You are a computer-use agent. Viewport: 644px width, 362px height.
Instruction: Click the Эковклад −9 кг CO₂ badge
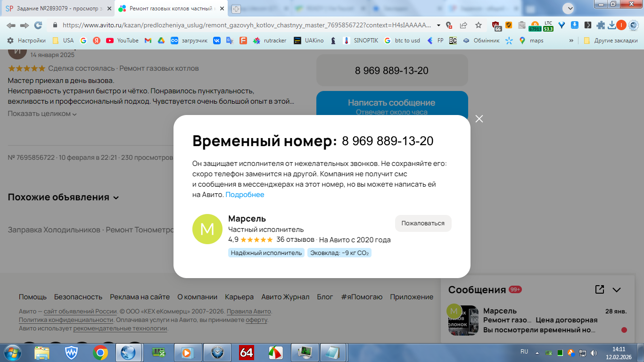pyautogui.click(x=339, y=253)
